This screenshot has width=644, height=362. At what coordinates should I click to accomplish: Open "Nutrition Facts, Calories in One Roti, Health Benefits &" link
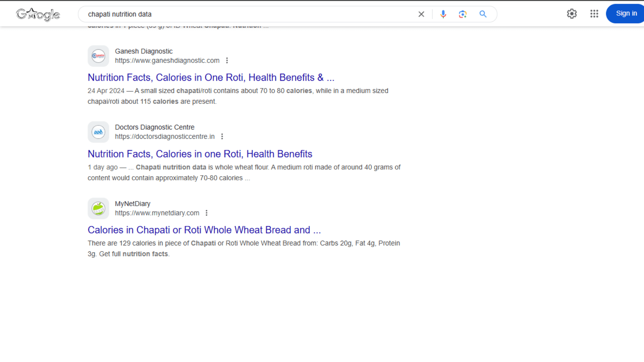211,77
